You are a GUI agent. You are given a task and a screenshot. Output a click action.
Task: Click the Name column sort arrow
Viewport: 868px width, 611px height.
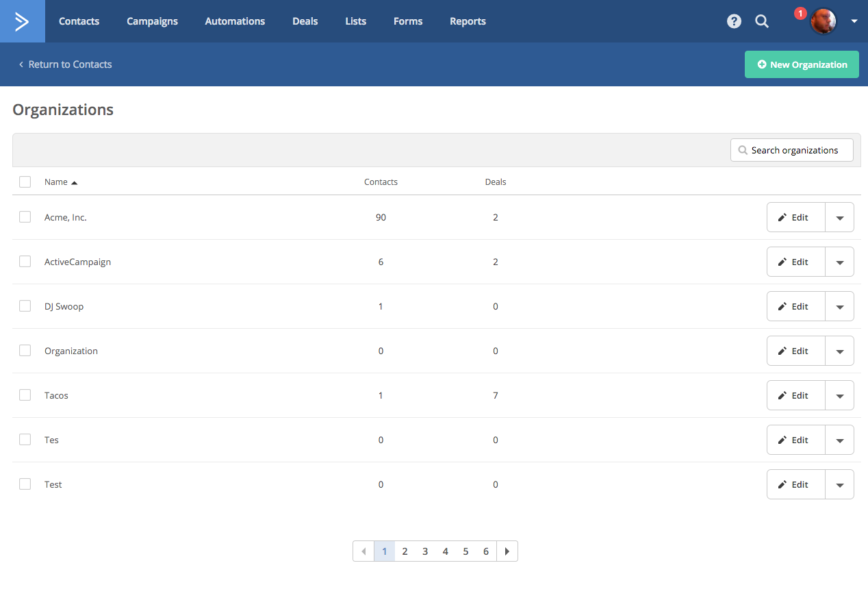pos(75,183)
